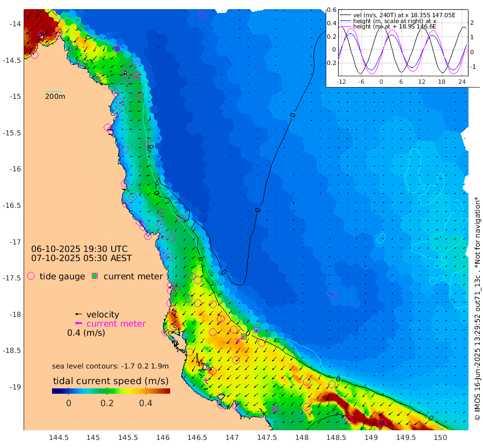The image size is (483, 448).
Task: Click the inset legend 'vel (m/s, 240T) at x 18.35S 147.05E'
Action: [x=404, y=15]
